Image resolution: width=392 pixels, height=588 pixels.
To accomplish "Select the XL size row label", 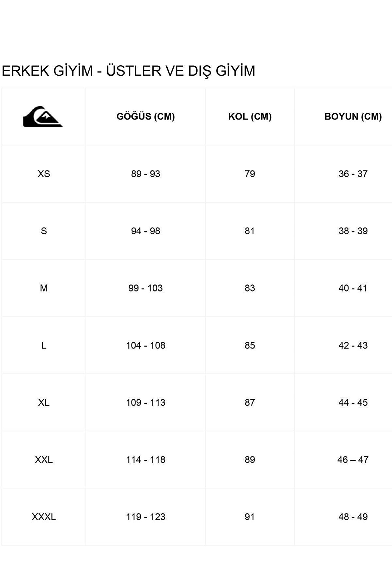I will coord(44,403).
